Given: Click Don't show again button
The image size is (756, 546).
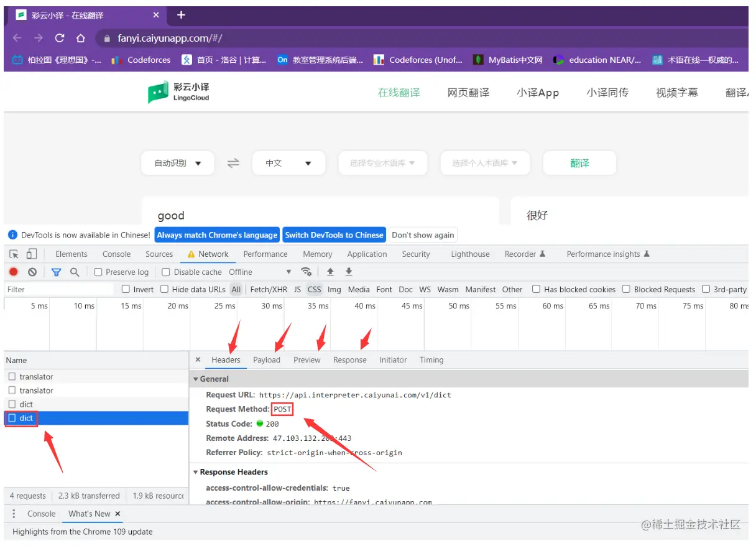Looking at the screenshot, I should pos(423,235).
